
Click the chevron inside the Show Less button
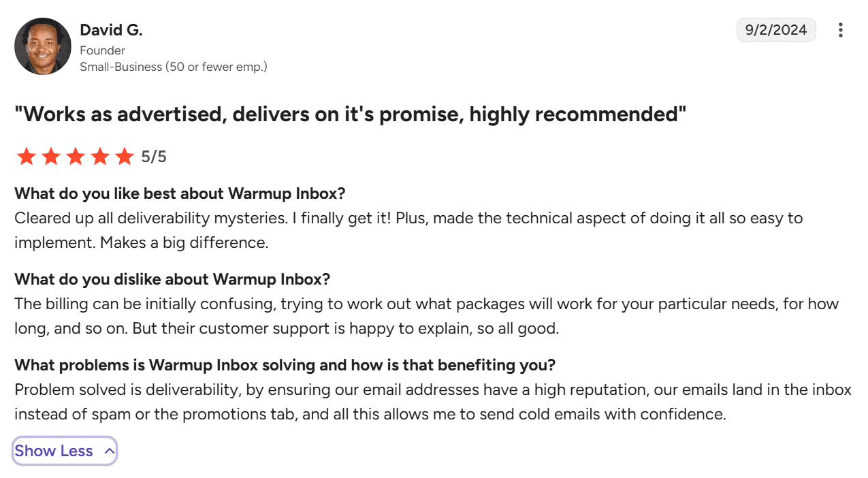108,450
